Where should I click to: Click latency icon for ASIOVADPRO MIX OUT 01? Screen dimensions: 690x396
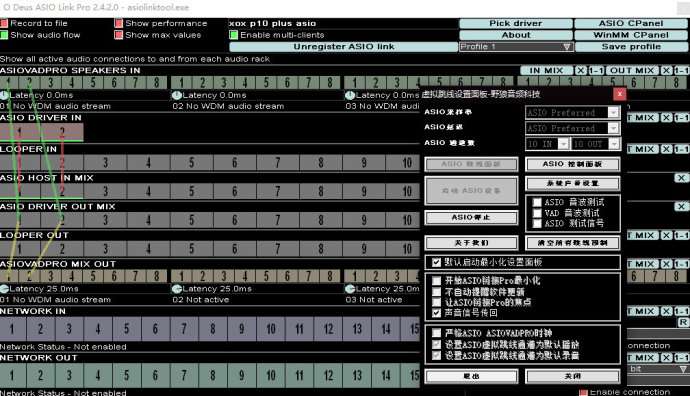4,289
